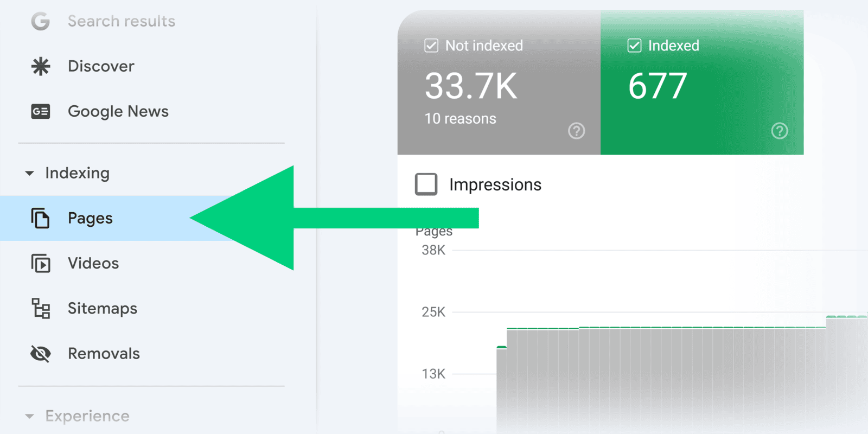Enable the Impressions checkbox
Image resolution: width=868 pixels, height=434 pixels.
click(426, 184)
